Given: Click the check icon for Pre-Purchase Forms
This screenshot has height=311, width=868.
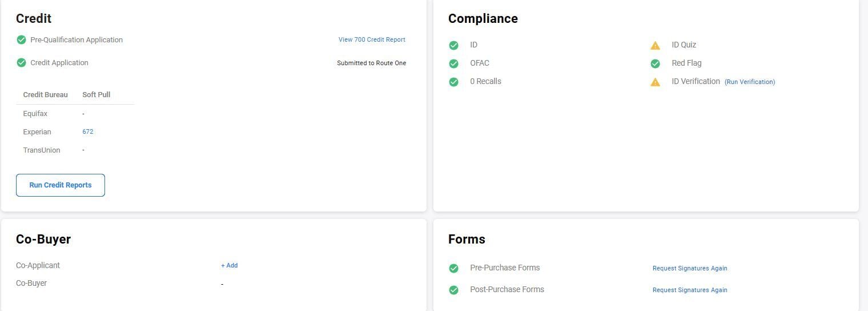Looking at the screenshot, I should point(453,268).
